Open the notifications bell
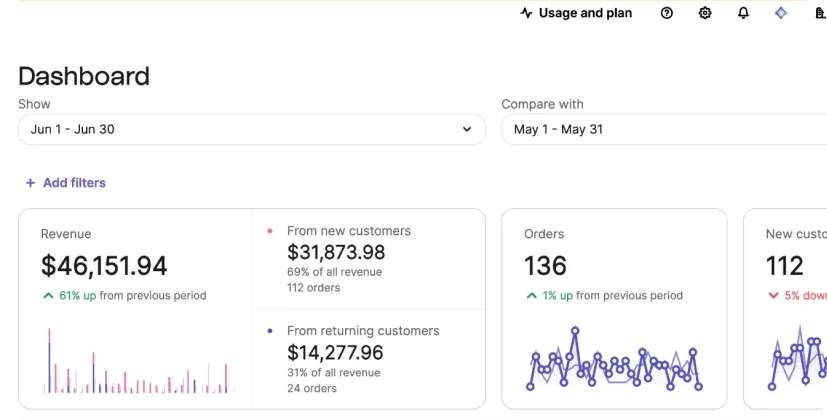Viewport: 827px width, 420px height. 743,13
